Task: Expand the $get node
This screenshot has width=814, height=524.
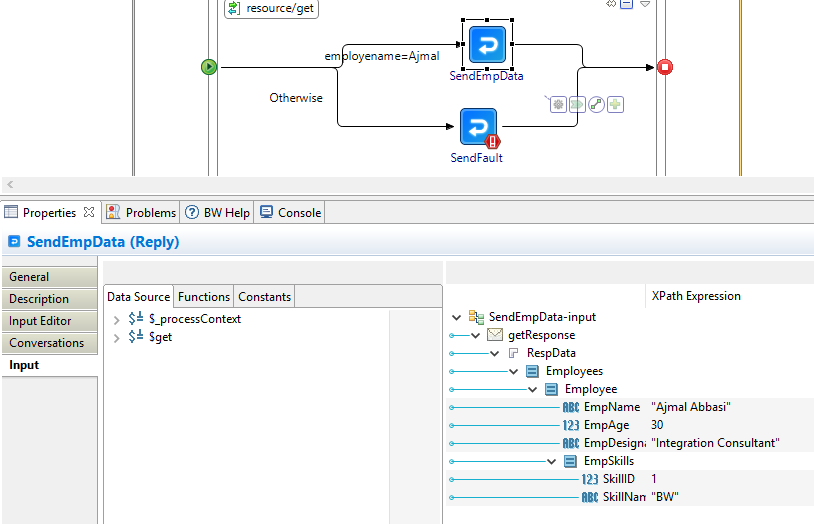Action: (x=117, y=338)
